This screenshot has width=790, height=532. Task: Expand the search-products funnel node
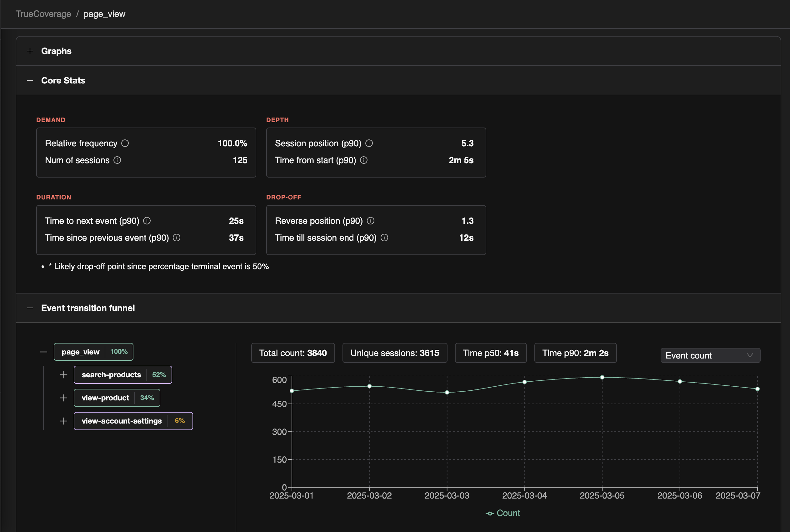point(64,375)
